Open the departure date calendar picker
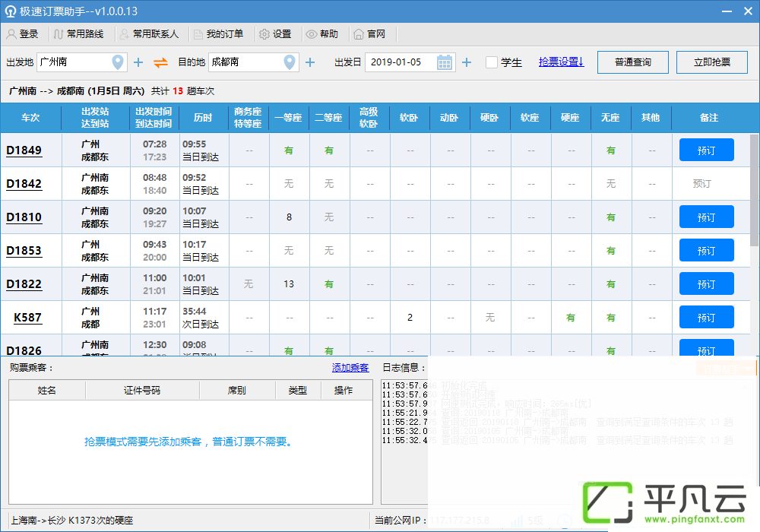 pos(445,62)
